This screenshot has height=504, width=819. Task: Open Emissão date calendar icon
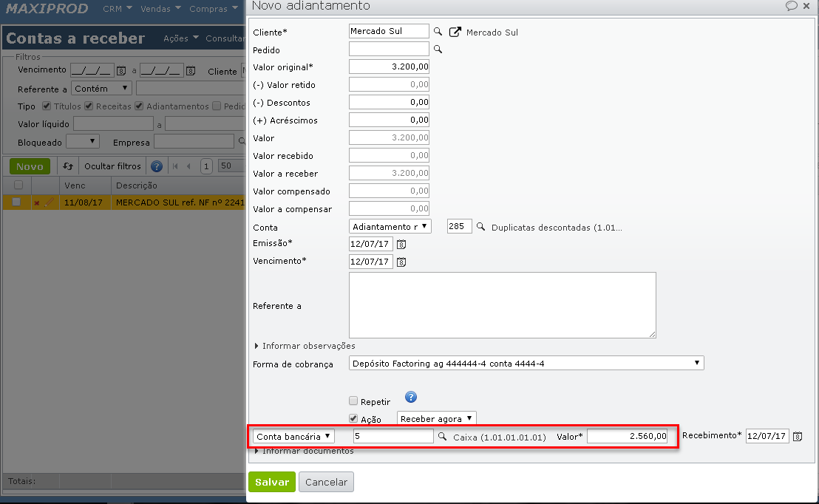pyautogui.click(x=401, y=244)
